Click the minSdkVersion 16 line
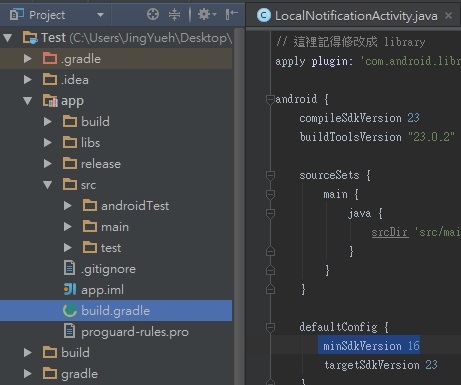461x385 pixels. click(371, 346)
